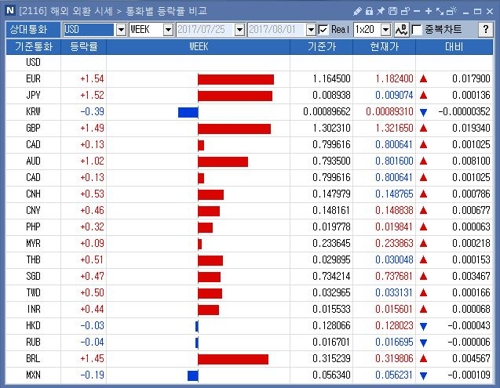Click the diagonal arrows expand icon
Image resolution: width=500 pixels, height=388 pixels.
(x=440, y=11)
